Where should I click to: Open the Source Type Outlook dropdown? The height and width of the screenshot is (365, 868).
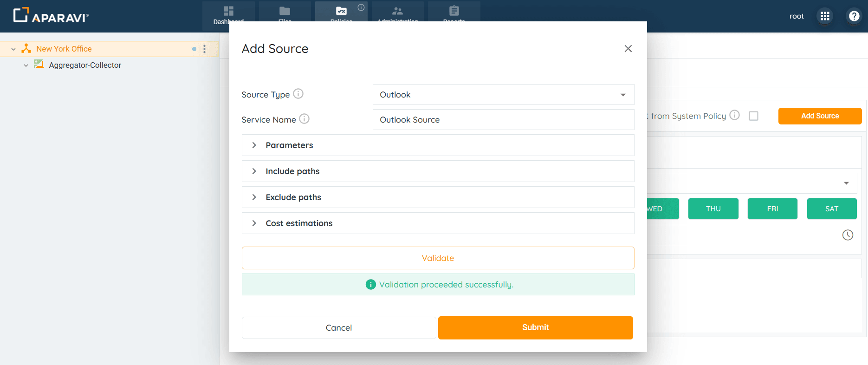point(503,95)
